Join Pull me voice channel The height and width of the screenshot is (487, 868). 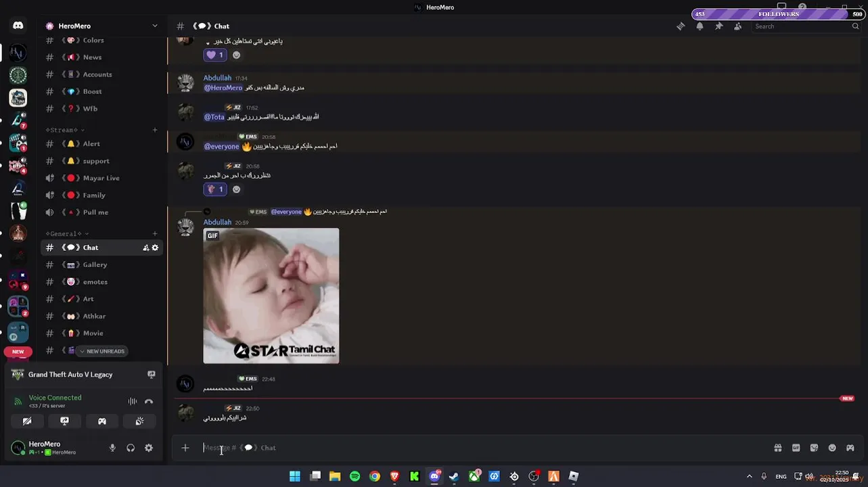click(101, 212)
